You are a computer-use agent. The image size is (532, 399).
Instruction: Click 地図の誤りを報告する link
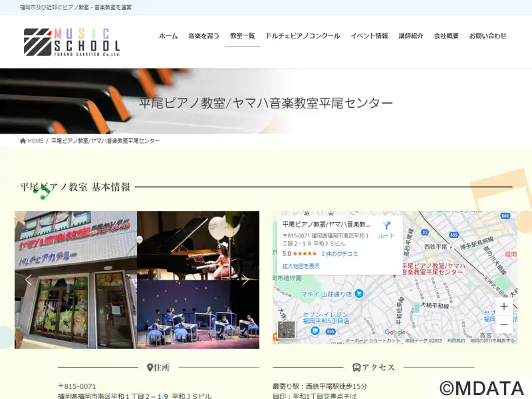pos(492,340)
